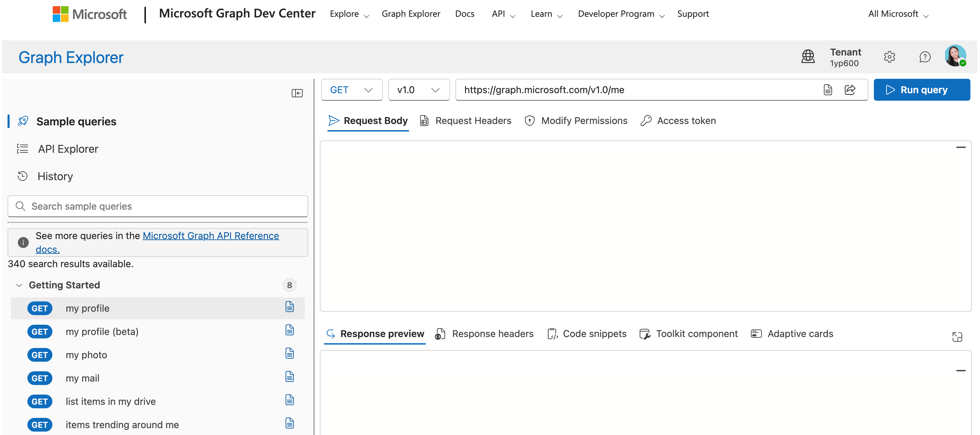Click the Microsoft logo

point(89,14)
